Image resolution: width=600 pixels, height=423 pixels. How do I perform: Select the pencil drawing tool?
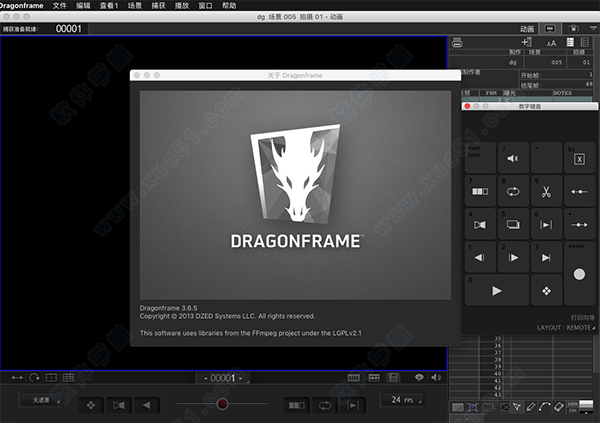[530, 407]
